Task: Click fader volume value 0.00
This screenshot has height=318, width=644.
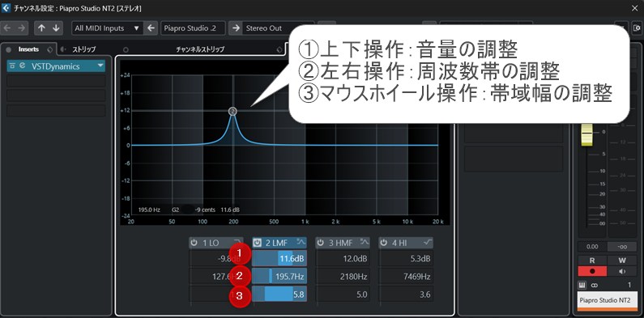Action: click(592, 247)
